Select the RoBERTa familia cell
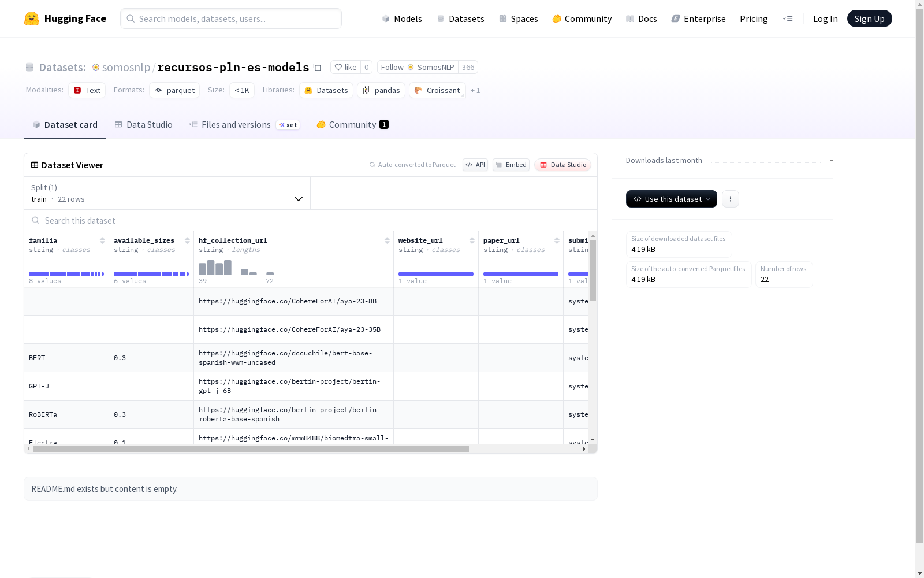This screenshot has width=924, height=578. click(66, 414)
